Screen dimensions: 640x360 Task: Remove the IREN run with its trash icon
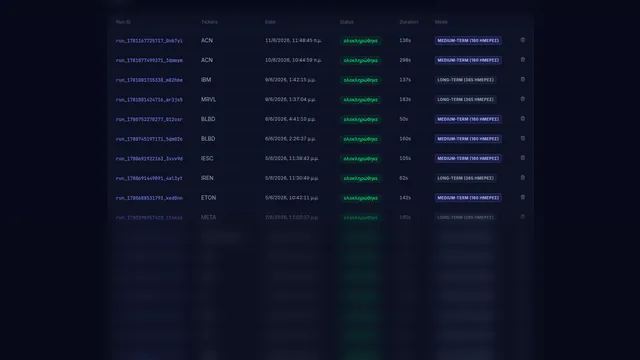(522, 178)
